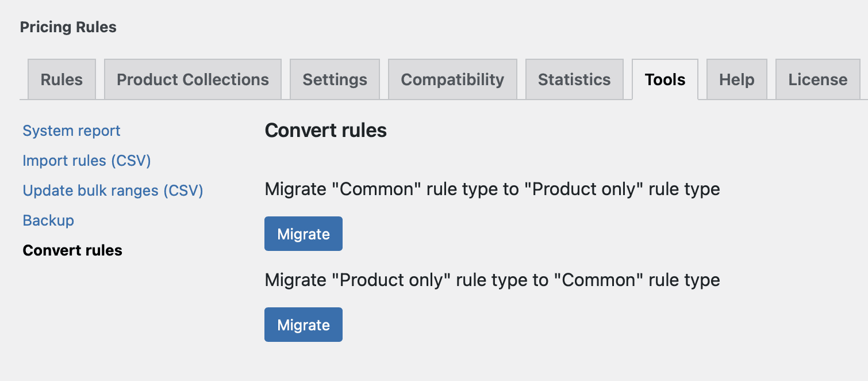This screenshot has height=381, width=868.
Task: Switch to the License tab
Action: point(817,79)
